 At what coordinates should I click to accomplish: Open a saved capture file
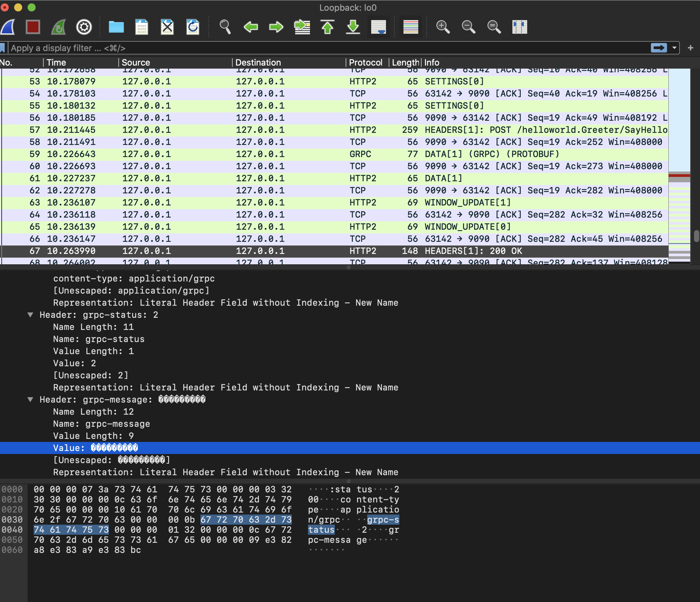point(116,27)
